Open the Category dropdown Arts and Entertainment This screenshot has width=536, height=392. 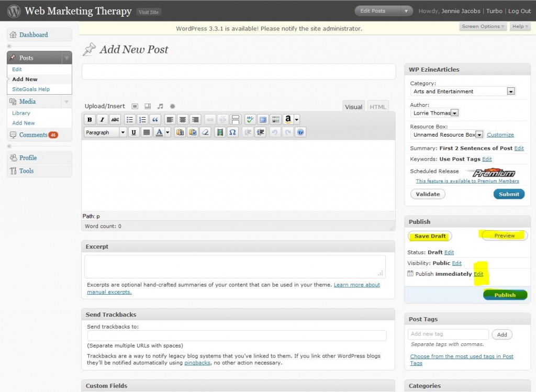[x=463, y=91]
